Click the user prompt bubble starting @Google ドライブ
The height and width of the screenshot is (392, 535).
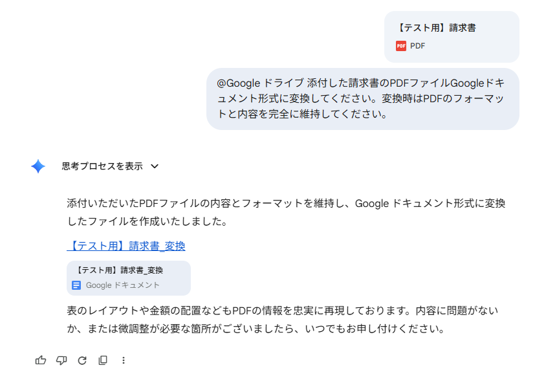(363, 99)
